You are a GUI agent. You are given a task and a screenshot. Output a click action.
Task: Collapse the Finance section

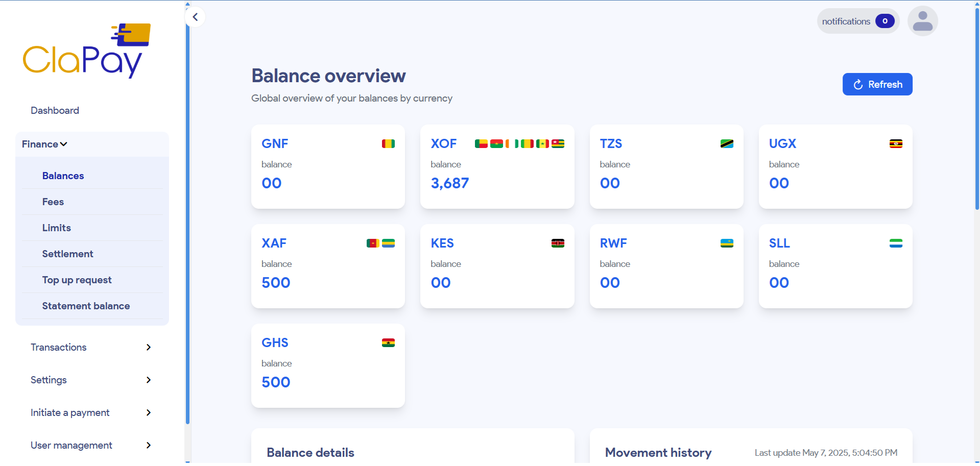click(x=44, y=144)
